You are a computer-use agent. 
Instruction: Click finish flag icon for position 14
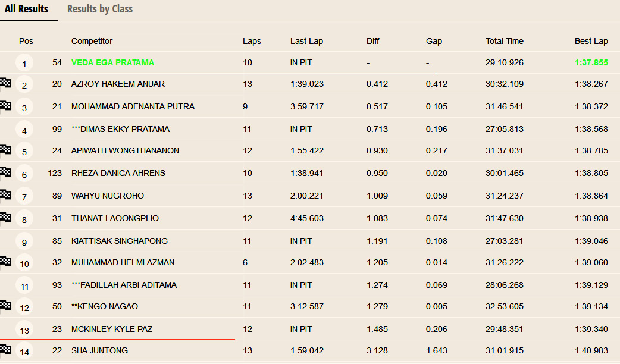pyautogui.click(x=5, y=349)
